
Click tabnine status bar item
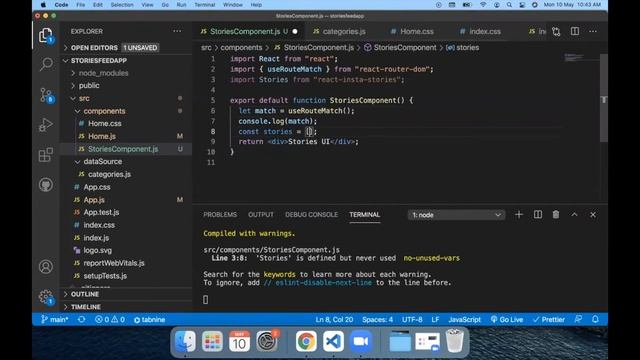click(149, 320)
